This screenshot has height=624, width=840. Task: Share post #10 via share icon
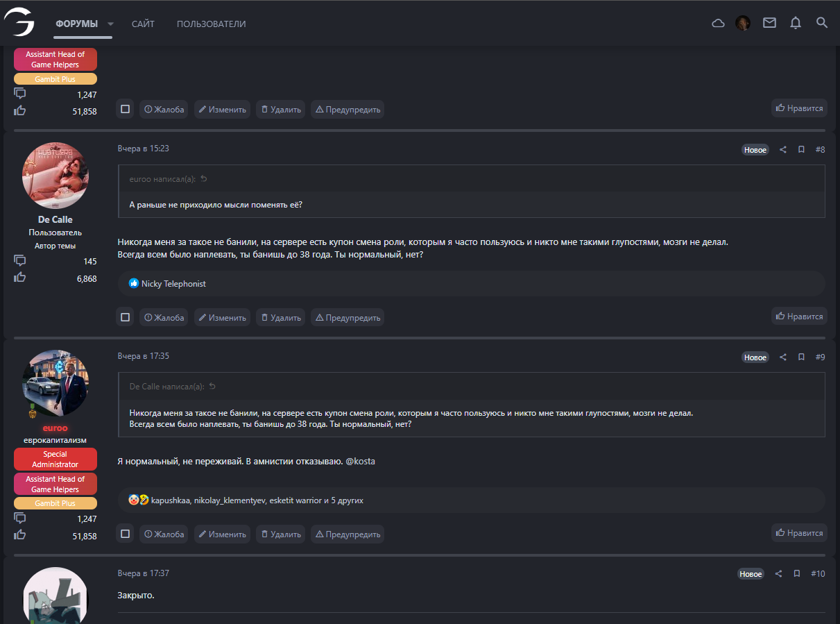(778, 574)
